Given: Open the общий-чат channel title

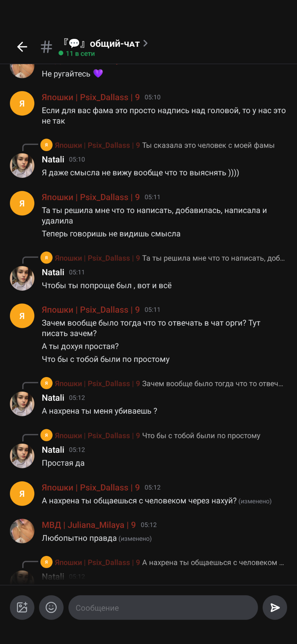Looking at the screenshot, I should coord(114,44).
